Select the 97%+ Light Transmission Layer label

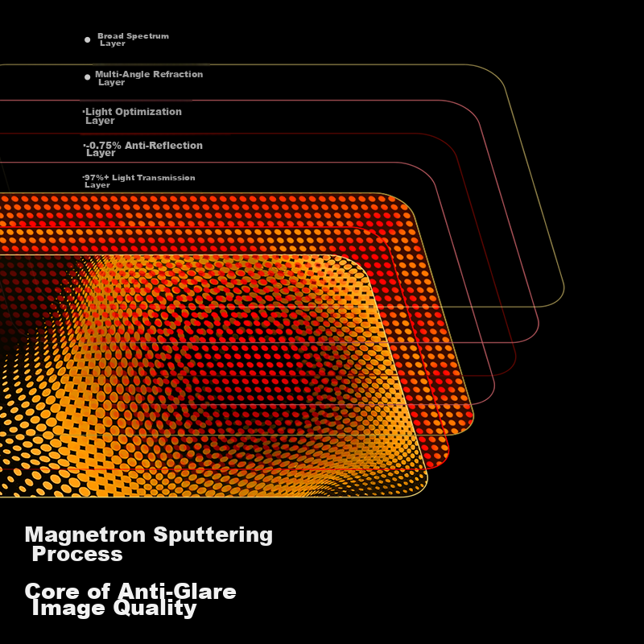pyautogui.click(x=139, y=180)
